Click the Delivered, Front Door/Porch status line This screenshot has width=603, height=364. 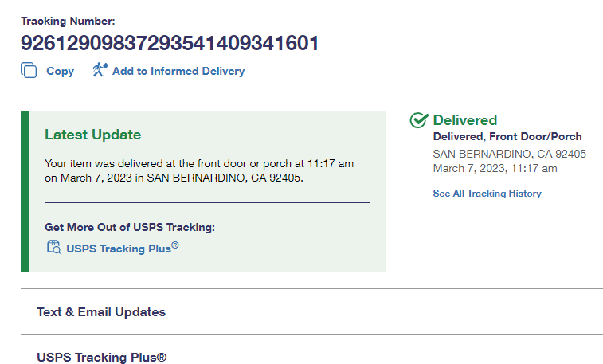(507, 137)
